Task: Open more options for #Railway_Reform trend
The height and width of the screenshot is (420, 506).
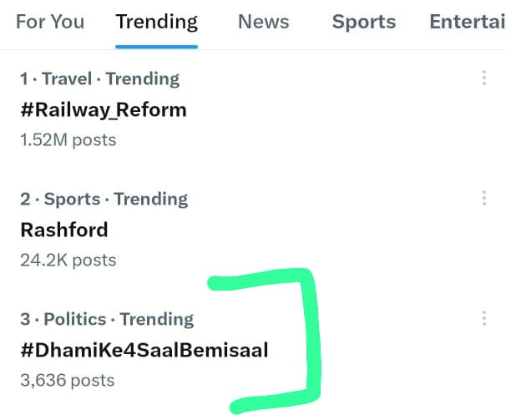Action: point(483,78)
